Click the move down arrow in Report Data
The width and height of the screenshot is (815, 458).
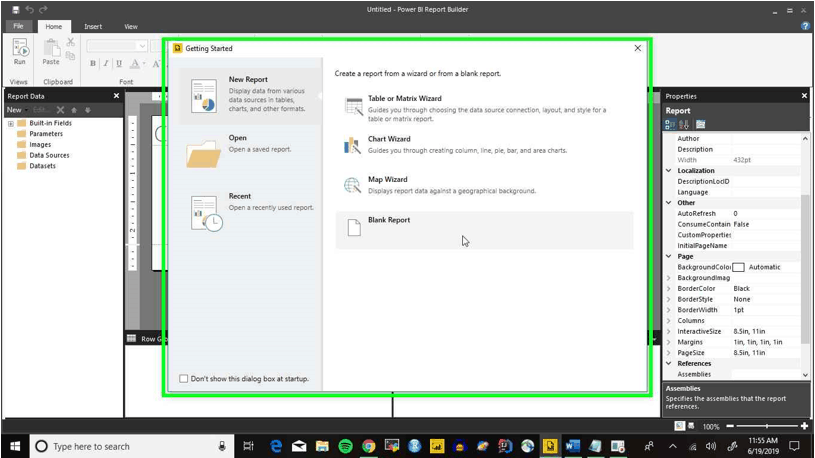click(88, 110)
